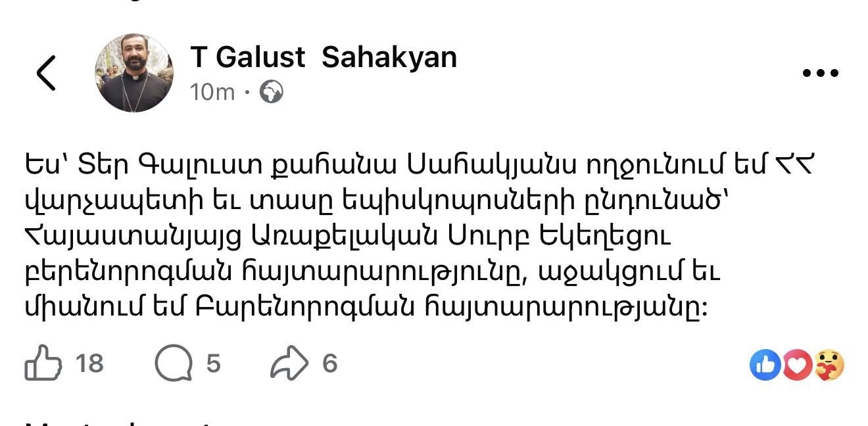Share the post using arrow icon

(289, 364)
